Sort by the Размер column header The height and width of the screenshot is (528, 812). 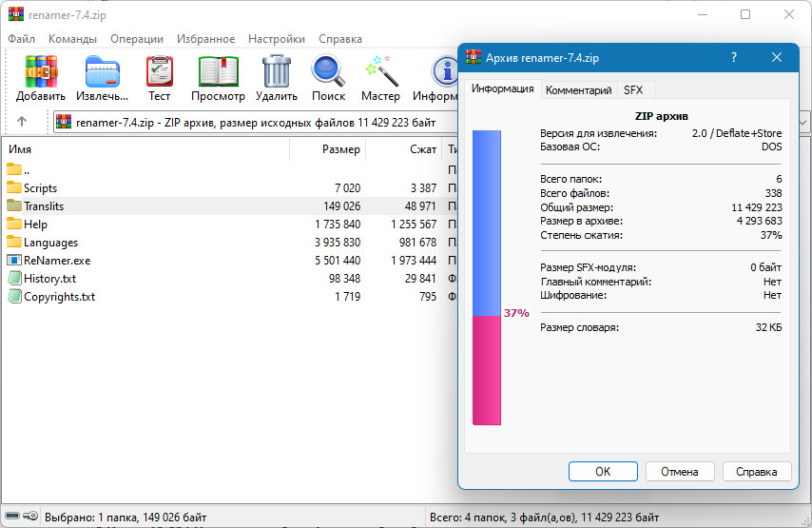point(328,149)
